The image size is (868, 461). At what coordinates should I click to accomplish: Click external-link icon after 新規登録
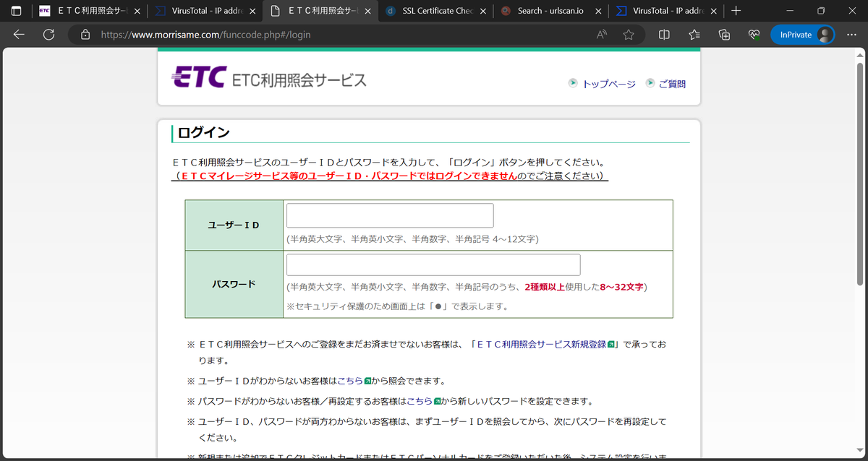tap(611, 345)
